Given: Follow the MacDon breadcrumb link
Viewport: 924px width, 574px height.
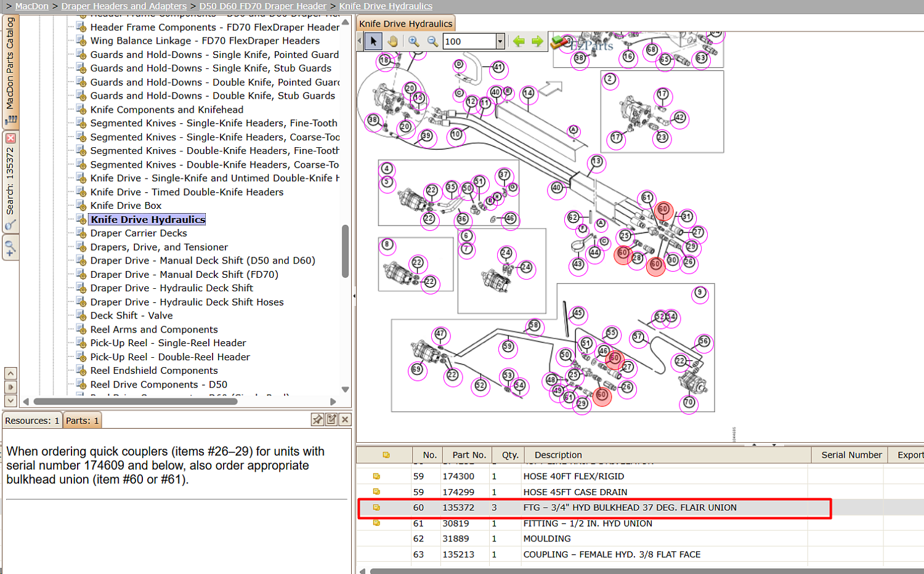Looking at the screenshot, I should [x=32, y=6].
